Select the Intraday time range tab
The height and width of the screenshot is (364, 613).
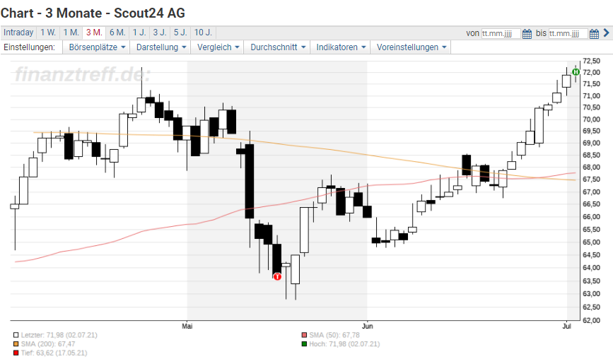[18, 33]
